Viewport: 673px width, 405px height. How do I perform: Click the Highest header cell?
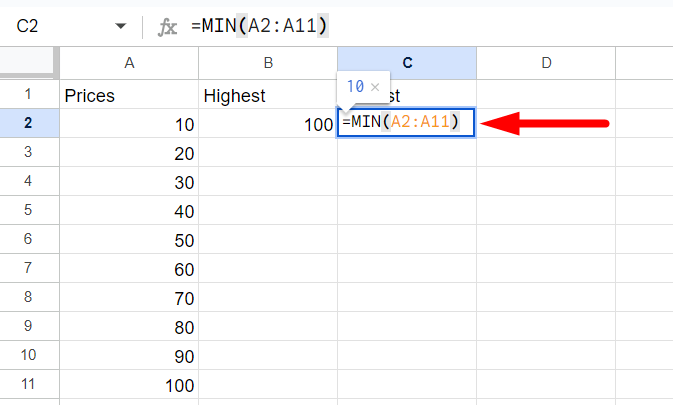pos(268,95)
